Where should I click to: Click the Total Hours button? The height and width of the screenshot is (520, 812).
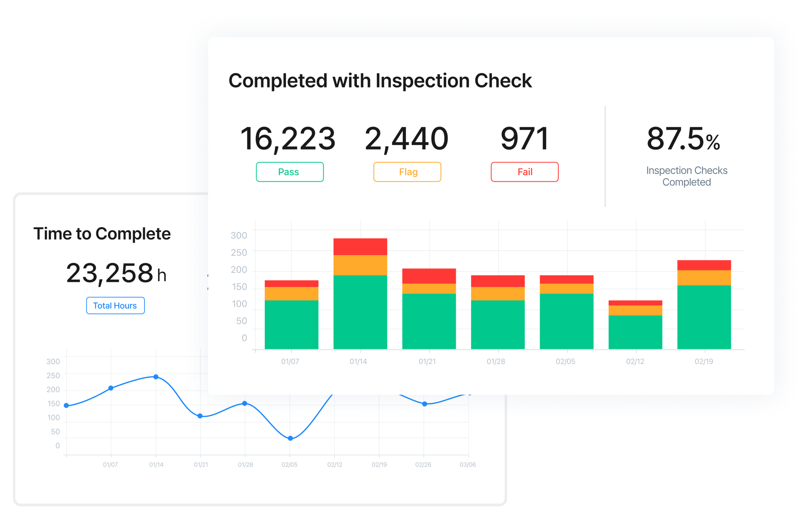[115, 305]
